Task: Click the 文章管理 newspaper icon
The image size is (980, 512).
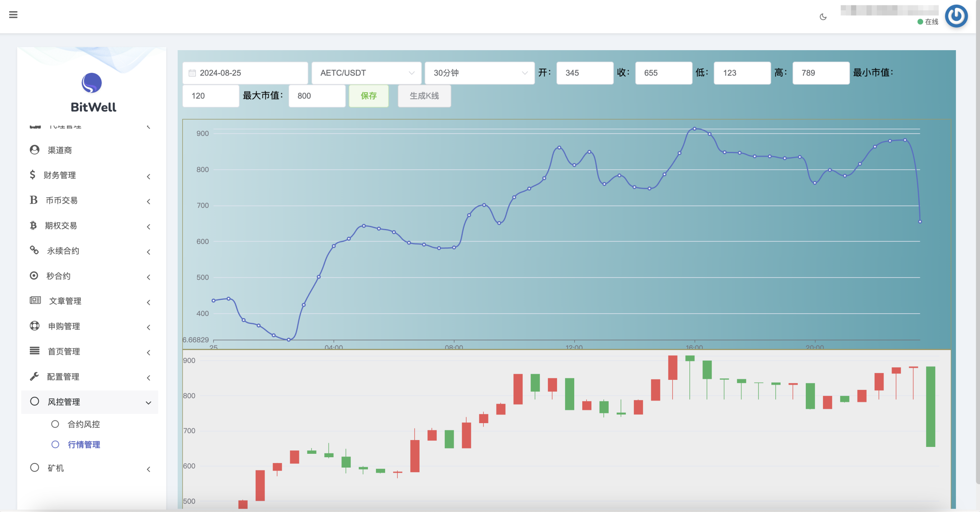Action: (x=35, y=301)
